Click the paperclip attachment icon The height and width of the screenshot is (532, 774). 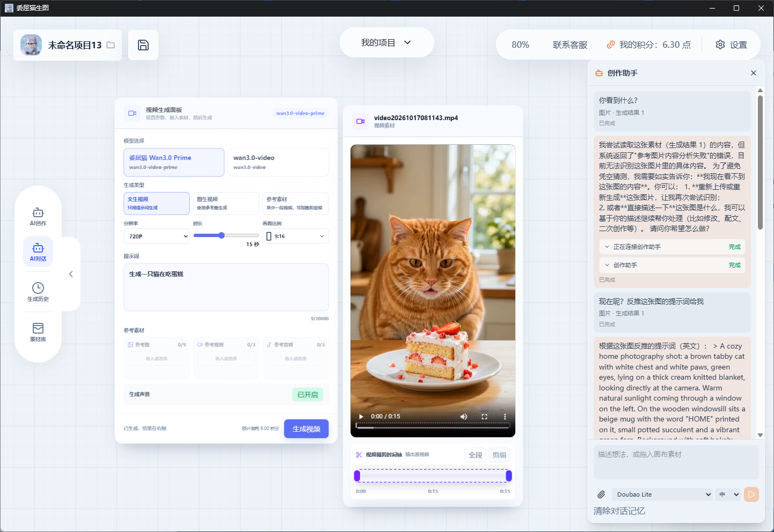(x=601, y=494)
